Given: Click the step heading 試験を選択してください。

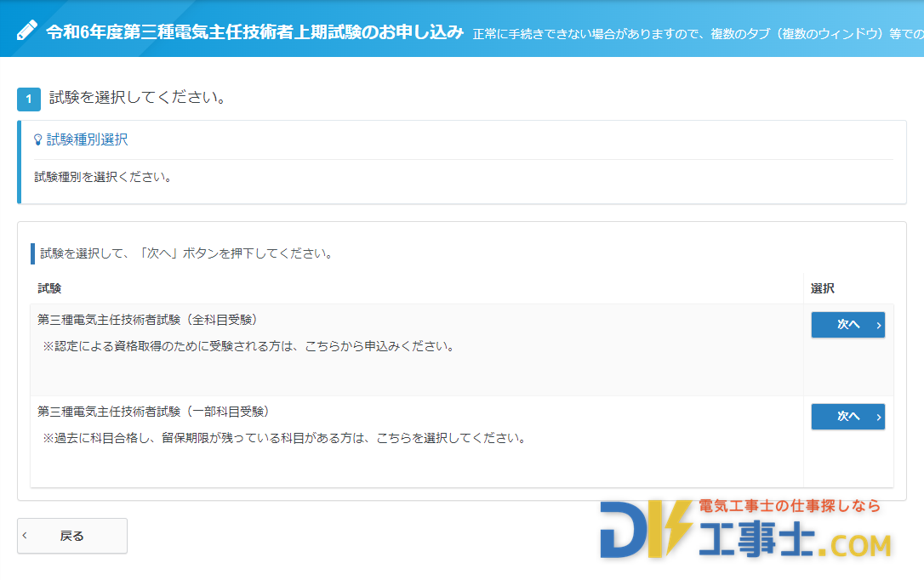Looking at the screenshot, I should point(139,98).
